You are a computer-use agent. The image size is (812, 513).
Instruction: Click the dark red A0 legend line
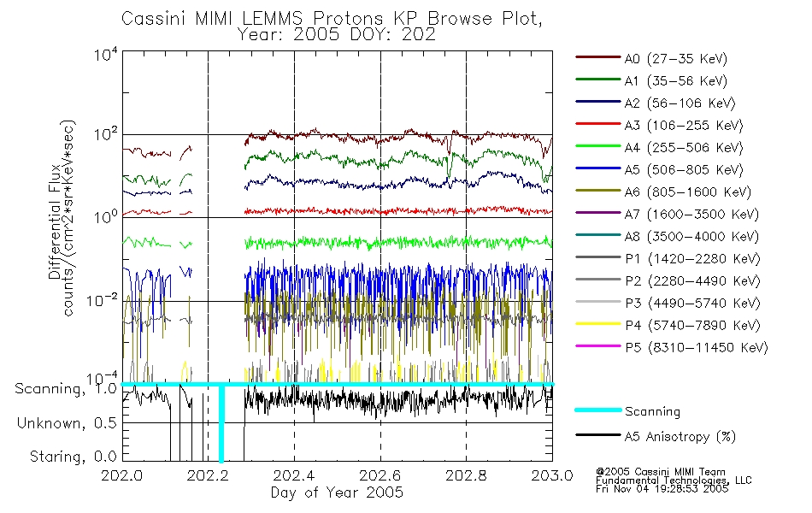597,57
